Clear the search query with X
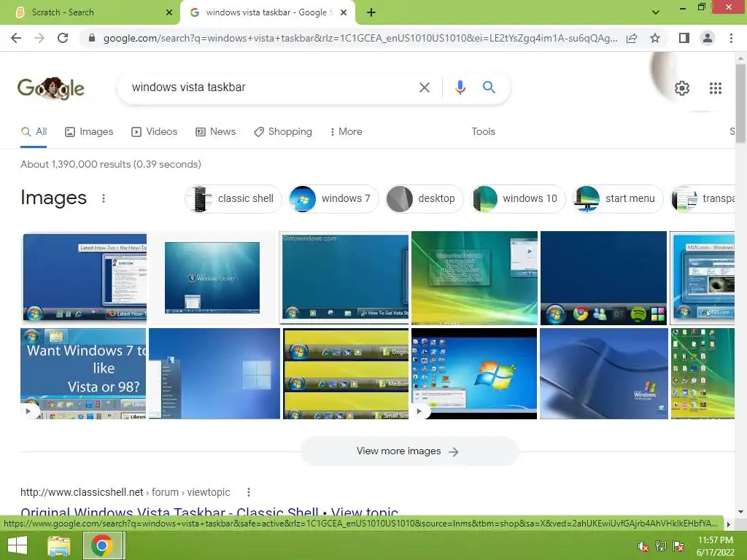 [x=424, y=87]
